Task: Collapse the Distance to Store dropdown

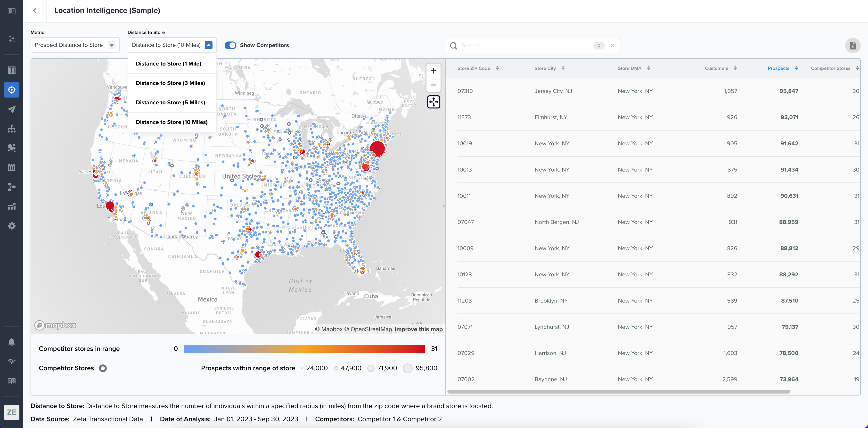Action: point(209,45)
